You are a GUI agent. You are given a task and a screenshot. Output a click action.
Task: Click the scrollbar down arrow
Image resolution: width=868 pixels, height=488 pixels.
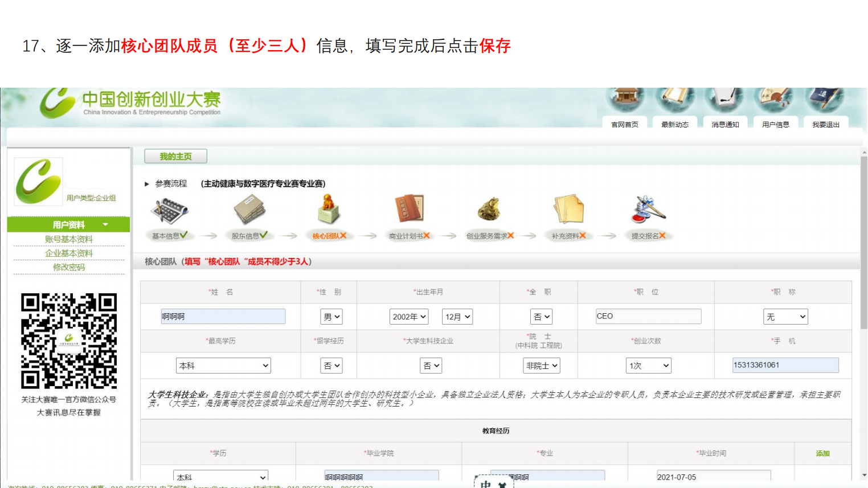[x=863, y=475]
